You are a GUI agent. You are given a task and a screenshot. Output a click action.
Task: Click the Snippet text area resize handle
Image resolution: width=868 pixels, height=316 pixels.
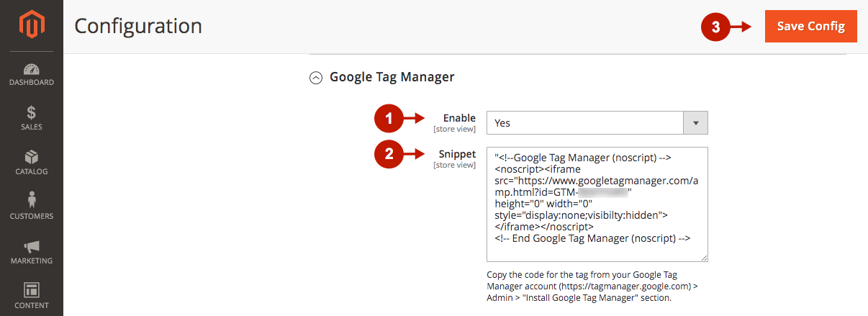[x=704, y=258]
